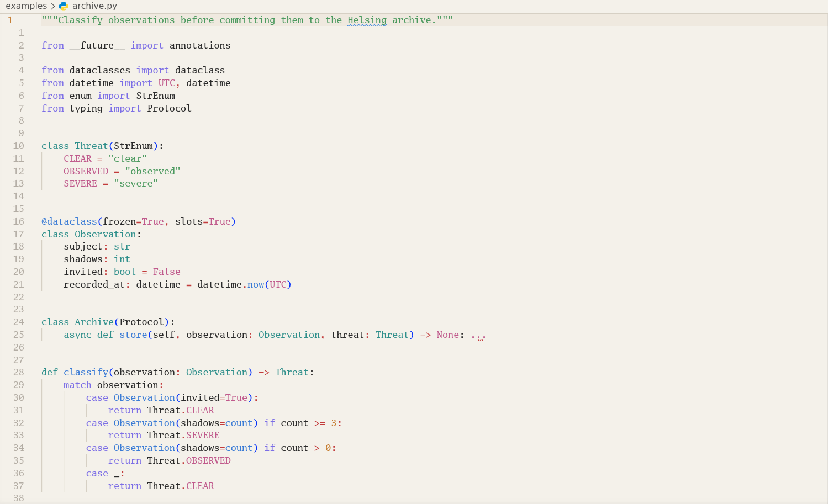Click the 'async' keyword
Viewport: 828px width, 504px height.
[78, 335]
